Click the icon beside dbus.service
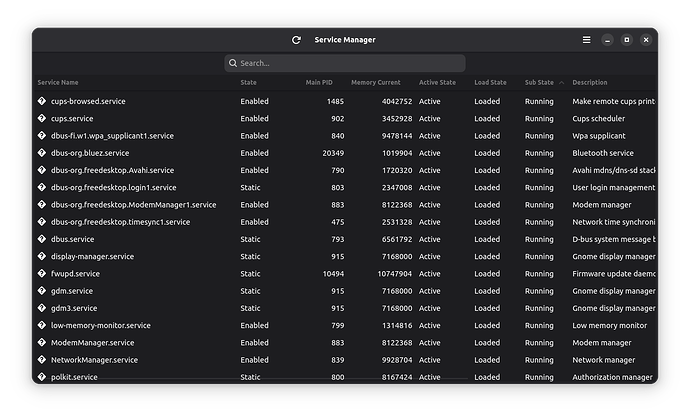 point(42,239)
